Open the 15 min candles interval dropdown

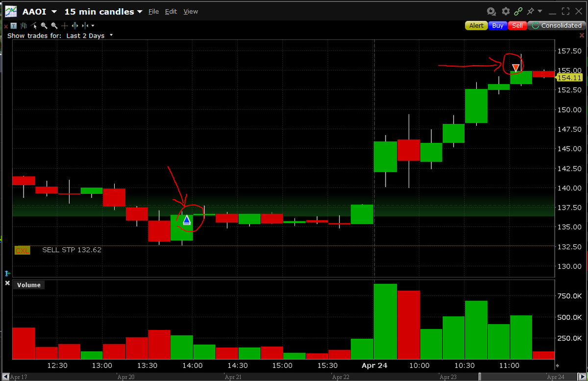coord(140,12)
